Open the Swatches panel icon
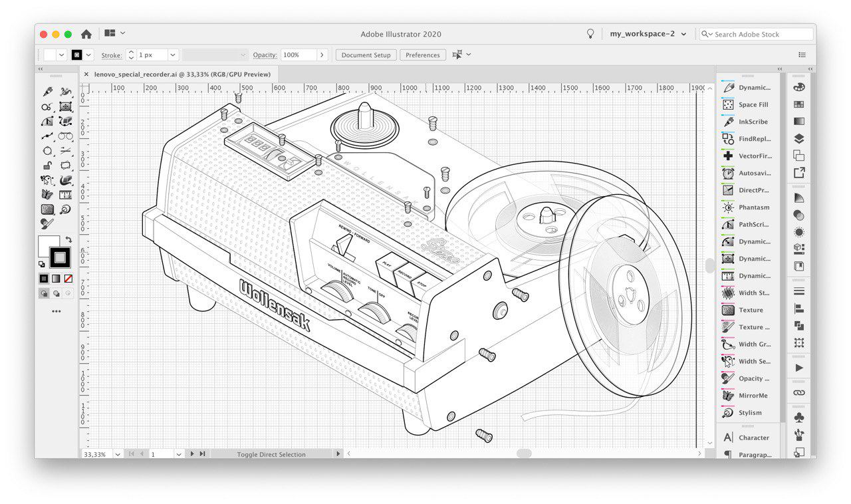The width and height of the screenshot is (851, 504). [798, 104]
